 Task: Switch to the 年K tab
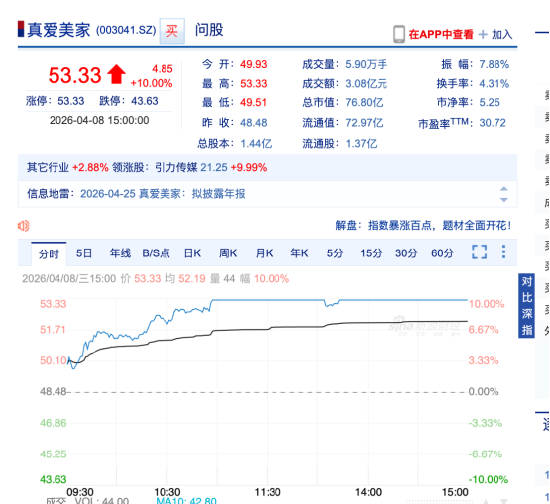[300, 253]
